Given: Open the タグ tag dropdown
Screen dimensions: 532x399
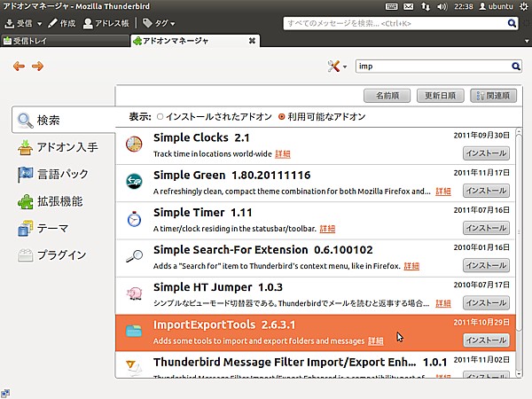Looking at the screenshot, I should (159, 23).
